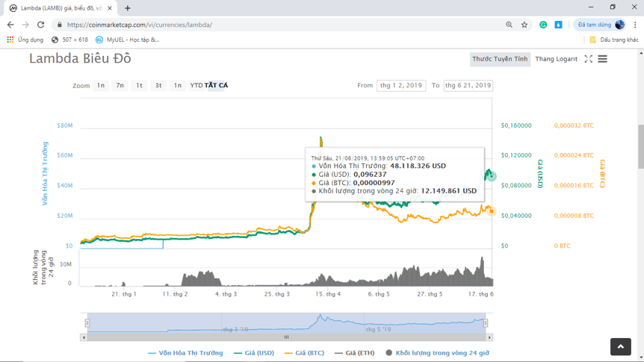
Task: Grab the left navigator range handle
Action: click(x=87, y=323)
